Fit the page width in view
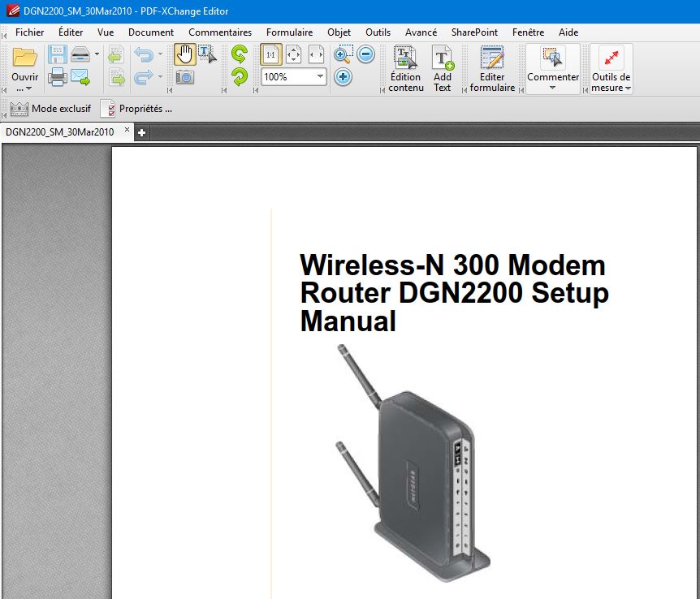 316,54
